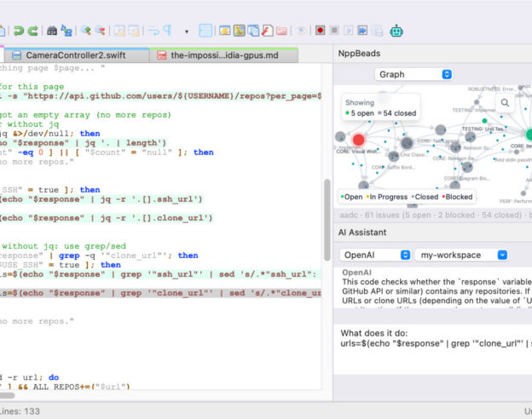Open the Function List panel

click(x=268, y=31)
